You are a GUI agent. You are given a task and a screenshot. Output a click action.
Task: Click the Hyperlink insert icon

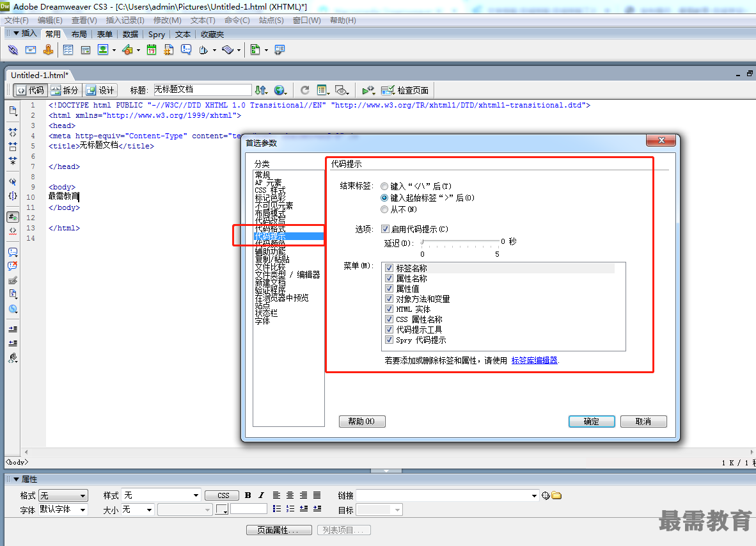tap(13, 50)
